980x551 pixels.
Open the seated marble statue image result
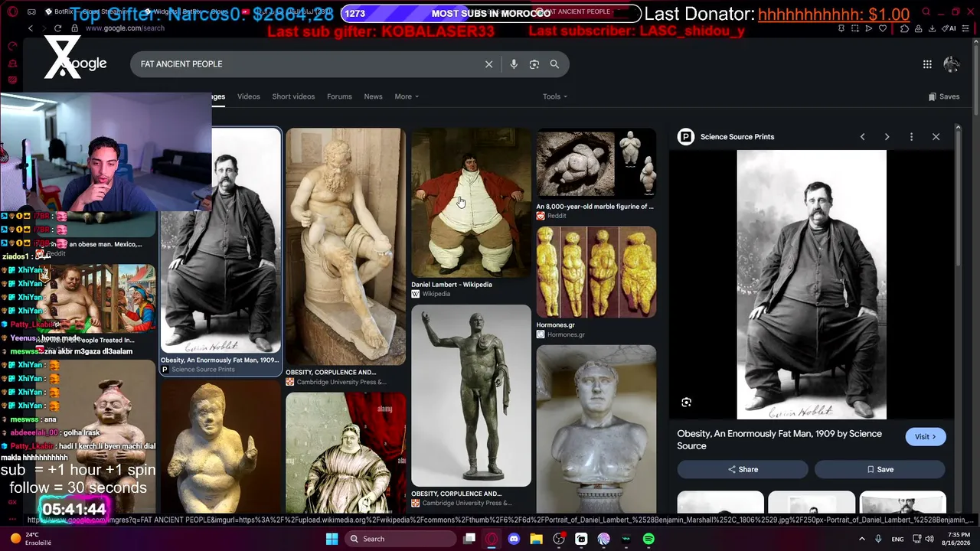pos(345,246)
